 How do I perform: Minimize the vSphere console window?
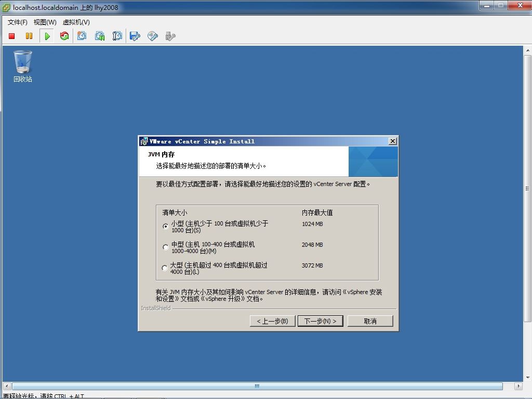[x=486, y=5]
